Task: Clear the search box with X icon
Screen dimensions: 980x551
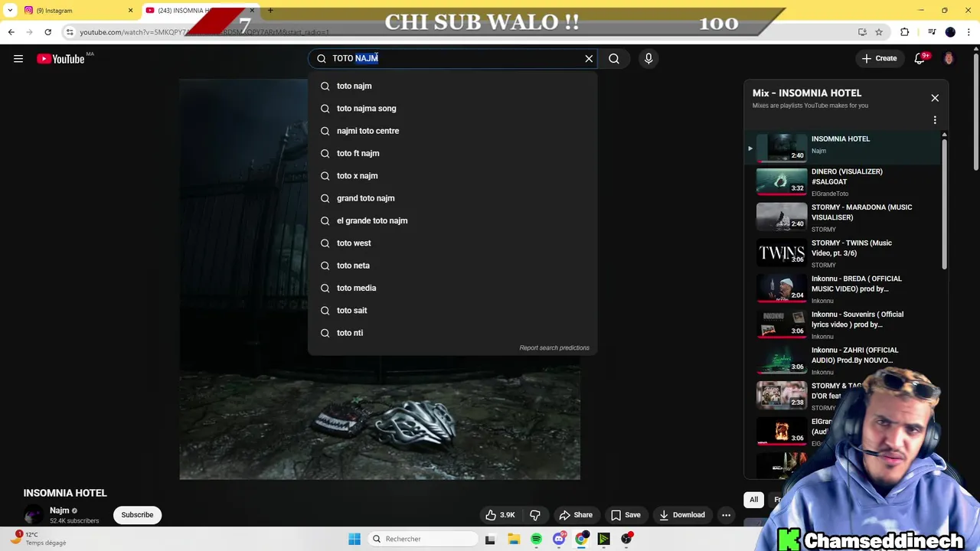Action: [589, 58]
